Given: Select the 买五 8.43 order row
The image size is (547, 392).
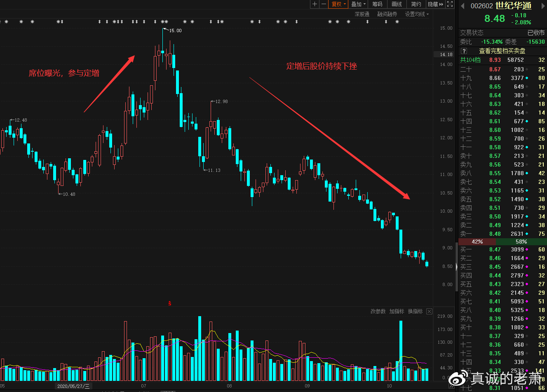Looking at the screenshot, I should click(x=502, y=284).
